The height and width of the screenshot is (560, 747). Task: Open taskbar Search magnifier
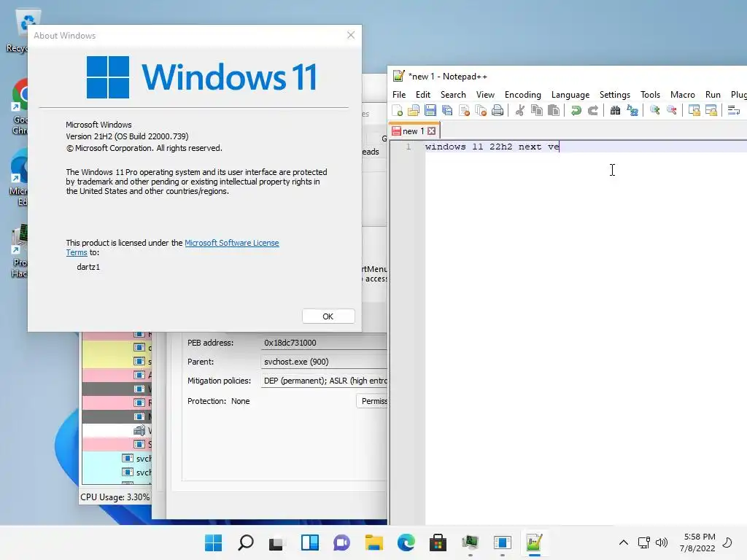[245, 542]
